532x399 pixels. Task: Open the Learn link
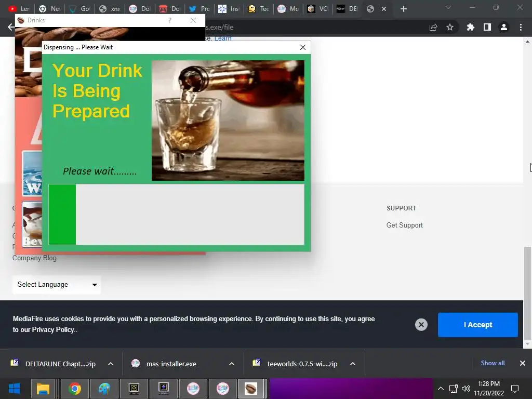(x=223, y=38)
